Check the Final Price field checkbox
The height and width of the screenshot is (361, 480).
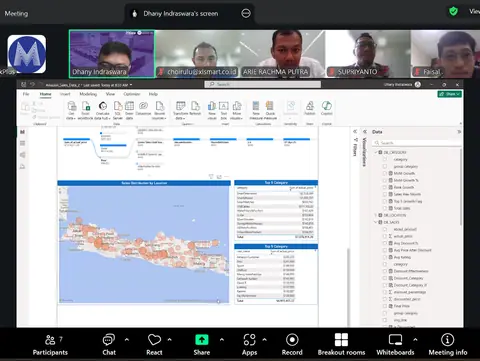tap(385, 306)
